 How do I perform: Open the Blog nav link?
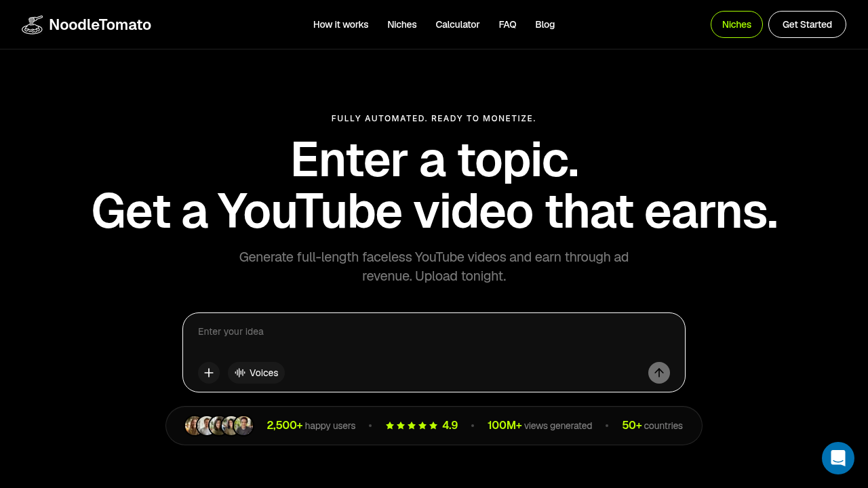pos(545,24)
